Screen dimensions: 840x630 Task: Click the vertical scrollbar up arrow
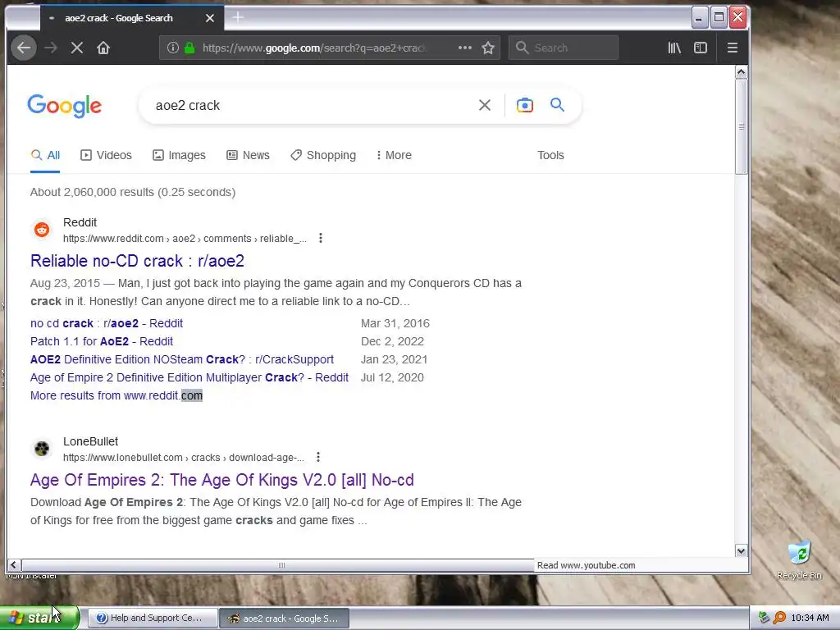(x=741, y=72)
